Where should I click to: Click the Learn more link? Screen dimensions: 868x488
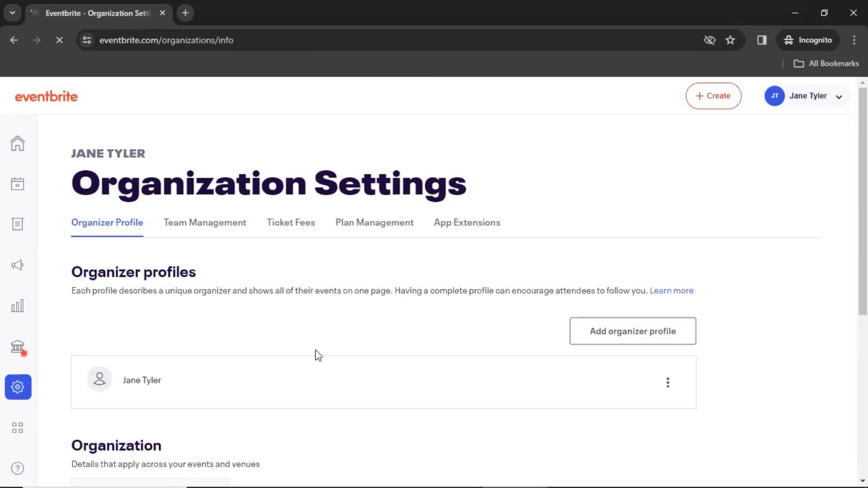coord(671,290)
